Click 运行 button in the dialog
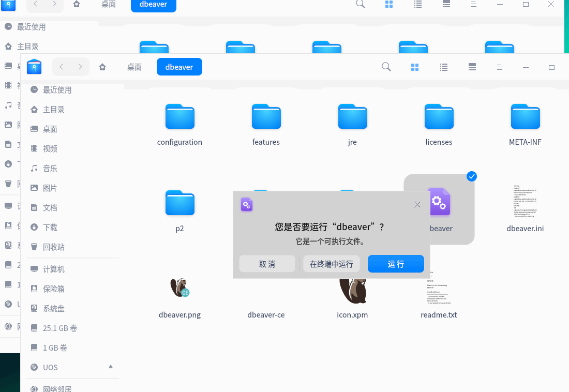This screenshot has height=392, width=569. pyautogui.click(x=396, y=264)
